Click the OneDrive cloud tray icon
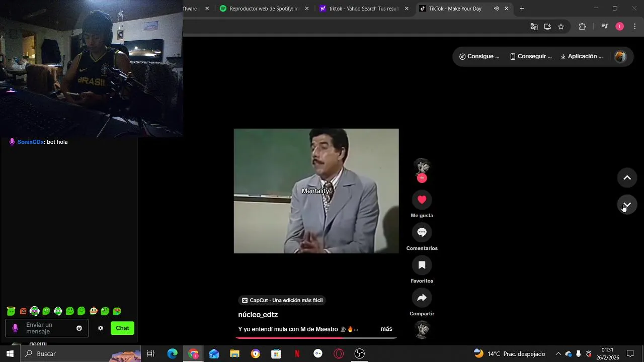Screen dimensions: 644x362 (x=569, y=354)
